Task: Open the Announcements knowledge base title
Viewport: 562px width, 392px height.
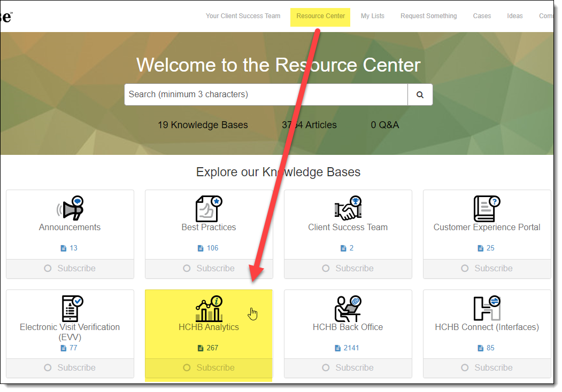Action: [70, 228]
